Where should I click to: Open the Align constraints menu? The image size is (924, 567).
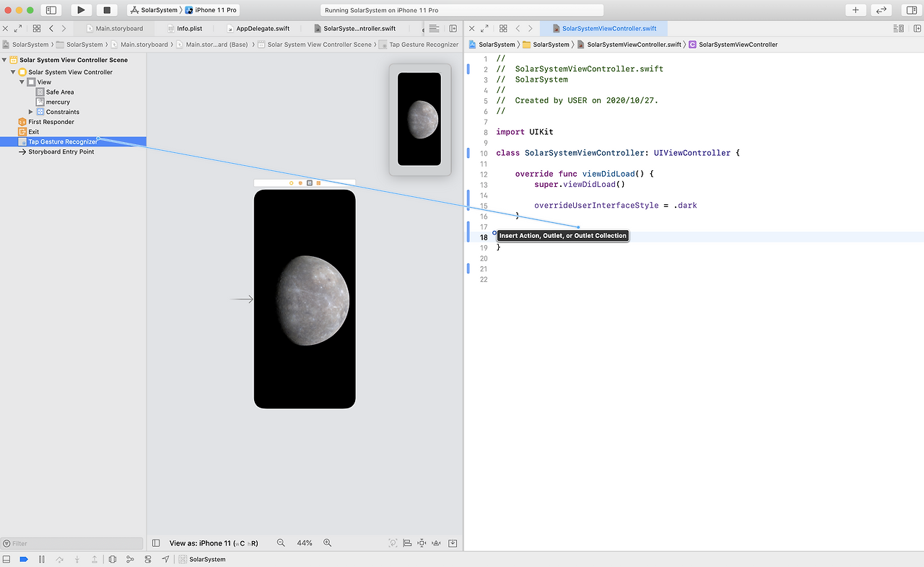[x=407, y=543]
